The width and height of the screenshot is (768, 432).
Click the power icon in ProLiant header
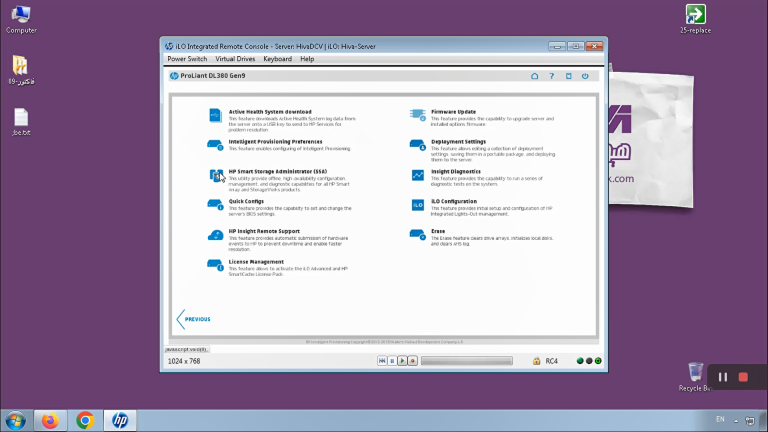click(x=585, y=76)
